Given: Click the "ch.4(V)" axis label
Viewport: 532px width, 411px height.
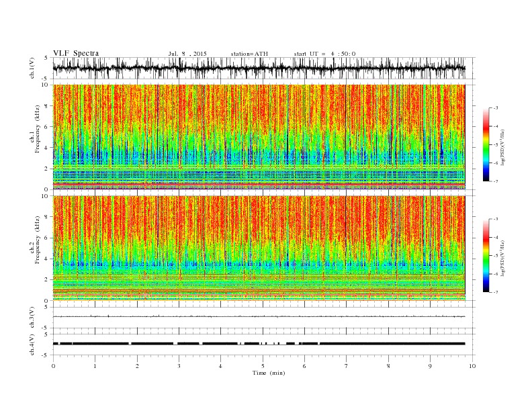Looking at the screenshot, I should click(x=32, y=345).
